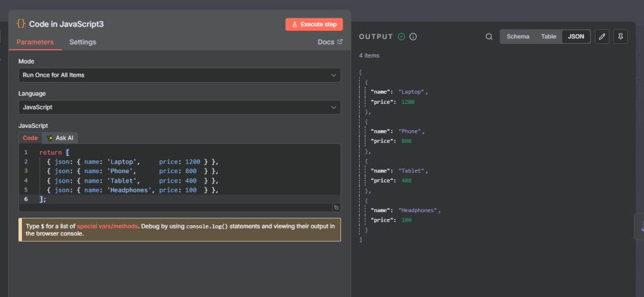Open the Mode dropdown
The height and width of the screenshot is (297, 644).
point(179,75)
